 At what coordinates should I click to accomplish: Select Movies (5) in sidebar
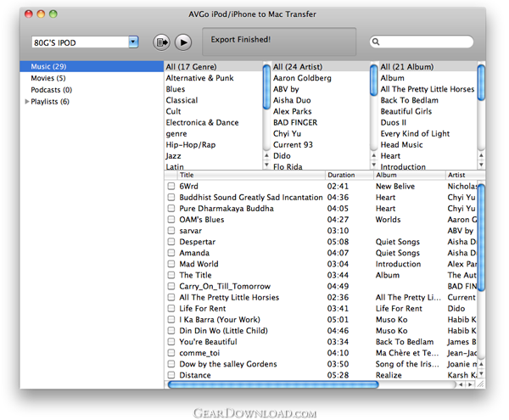(x=48, y=78)
